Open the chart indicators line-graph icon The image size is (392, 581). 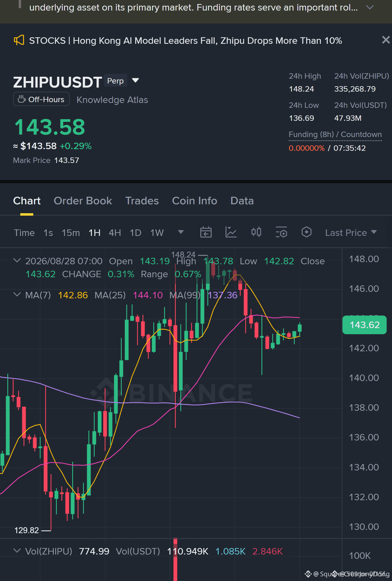click(231, 232)
